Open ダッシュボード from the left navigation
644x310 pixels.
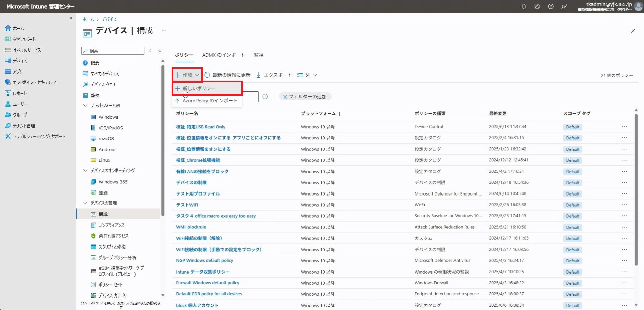[x=24, y=39]
